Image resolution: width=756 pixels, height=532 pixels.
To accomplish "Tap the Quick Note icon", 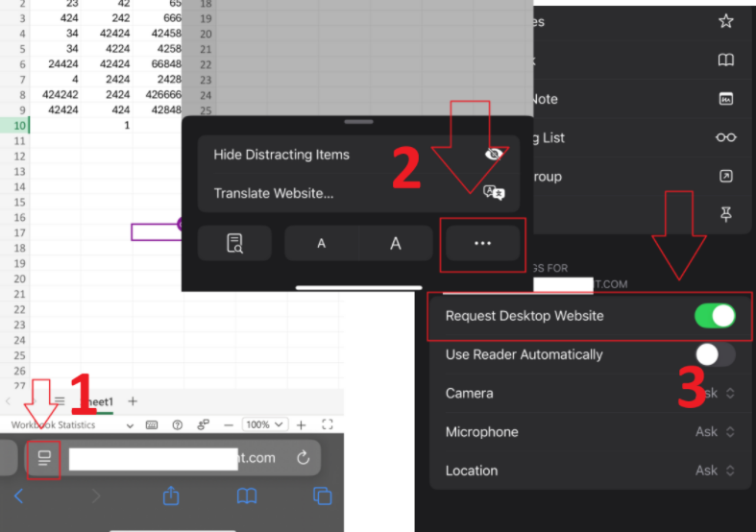I will point(726,99).
